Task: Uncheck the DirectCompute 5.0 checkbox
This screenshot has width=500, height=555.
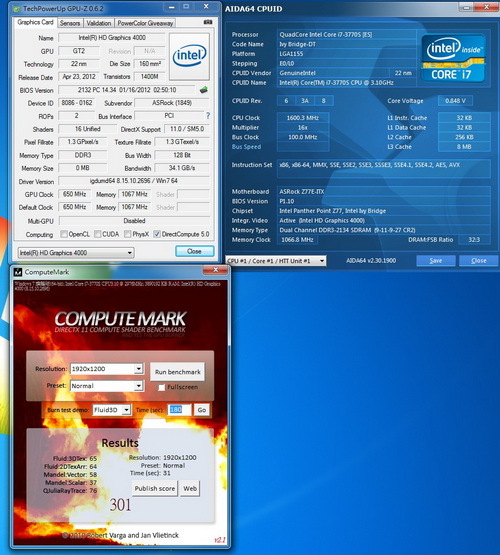Action: 157,234
